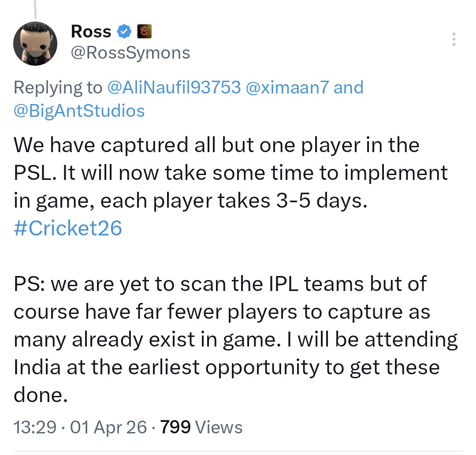Open Ross's profile picture avatar

(36, 43)
